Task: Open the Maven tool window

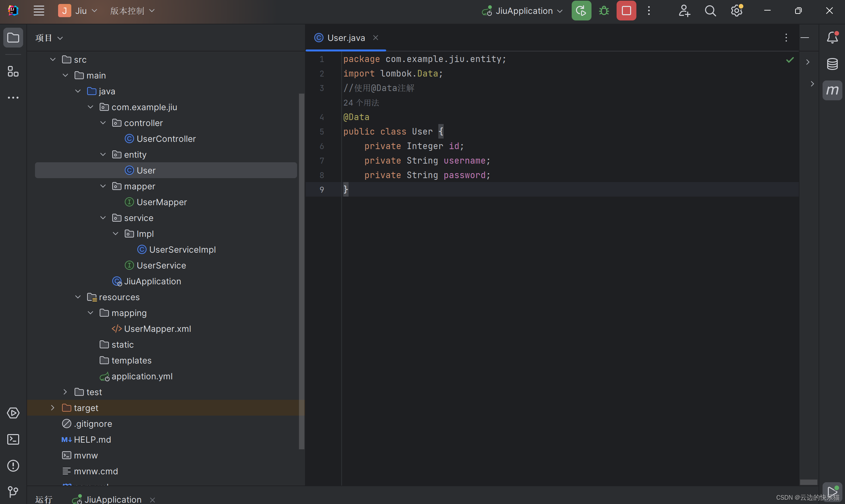Action: 832,90
